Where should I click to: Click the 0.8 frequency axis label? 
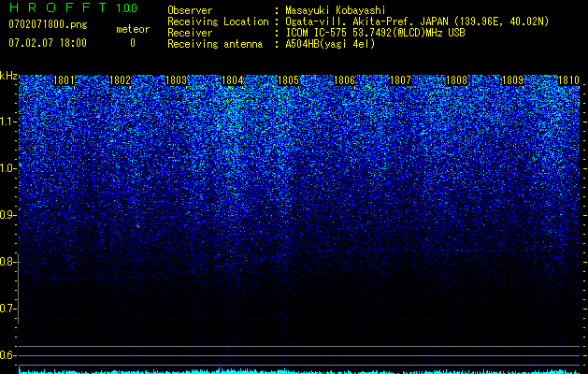pos(7,262)
